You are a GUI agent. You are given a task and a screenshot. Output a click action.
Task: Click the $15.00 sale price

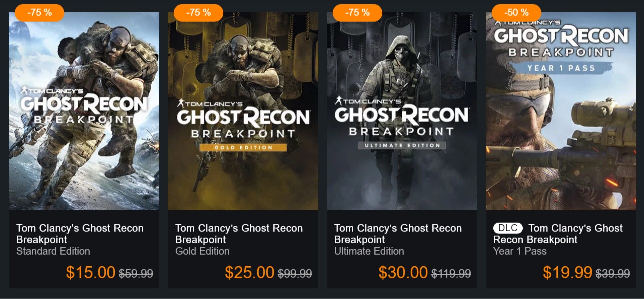91,272
